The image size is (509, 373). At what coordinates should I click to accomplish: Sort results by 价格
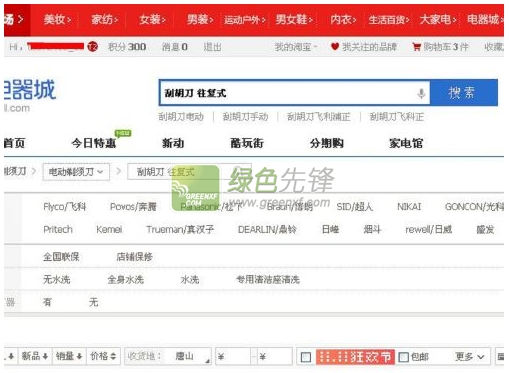click(103, 356)
